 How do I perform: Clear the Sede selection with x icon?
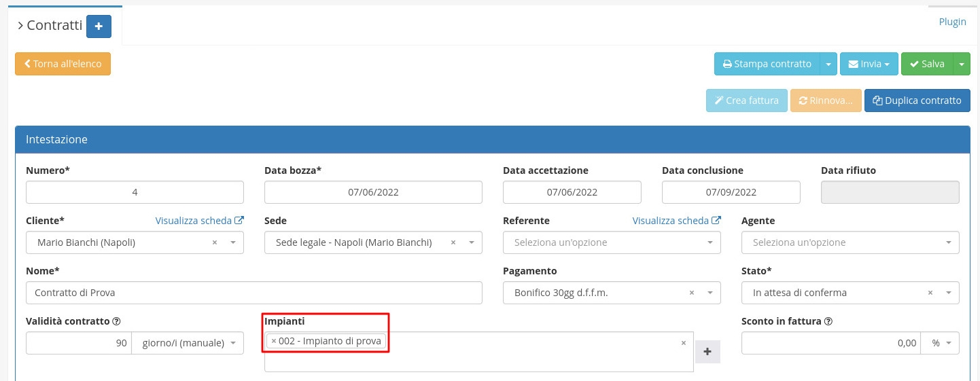(x=453, y=242)
